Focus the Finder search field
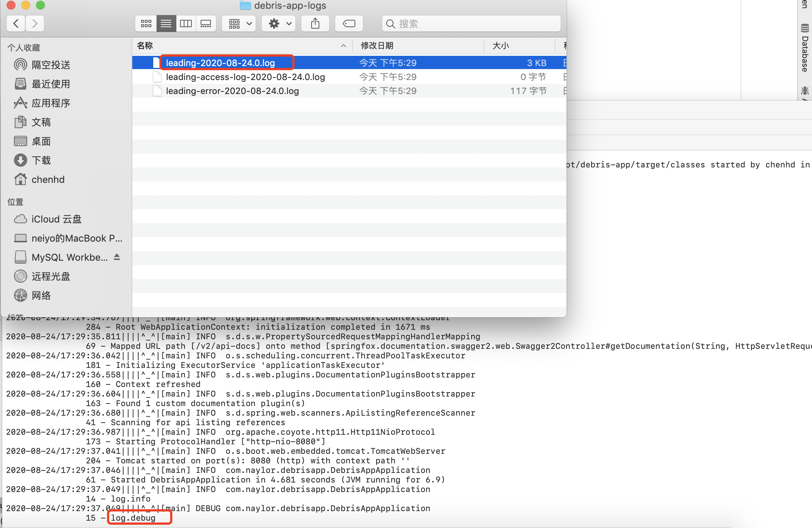This screenshot has height=528, width=812. point(471,24)
